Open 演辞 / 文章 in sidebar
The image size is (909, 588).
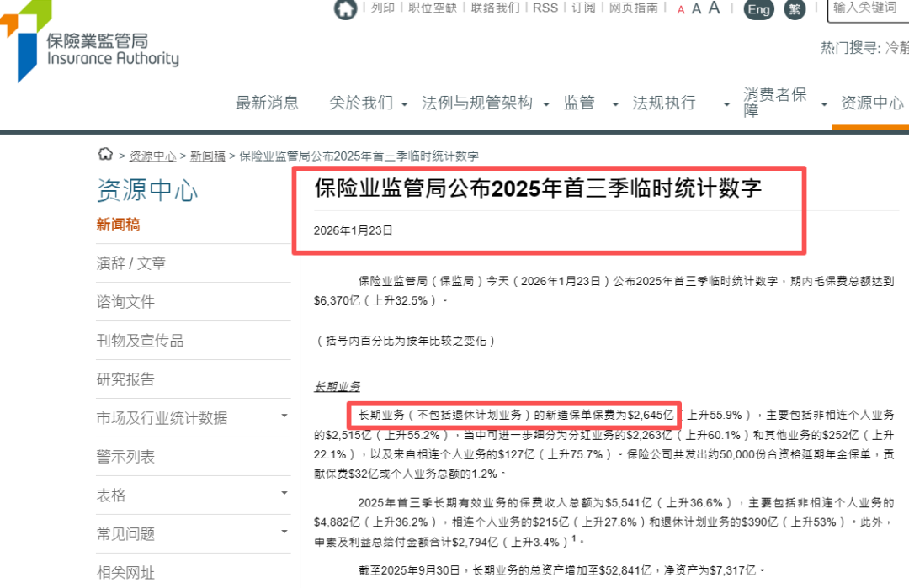131,263
